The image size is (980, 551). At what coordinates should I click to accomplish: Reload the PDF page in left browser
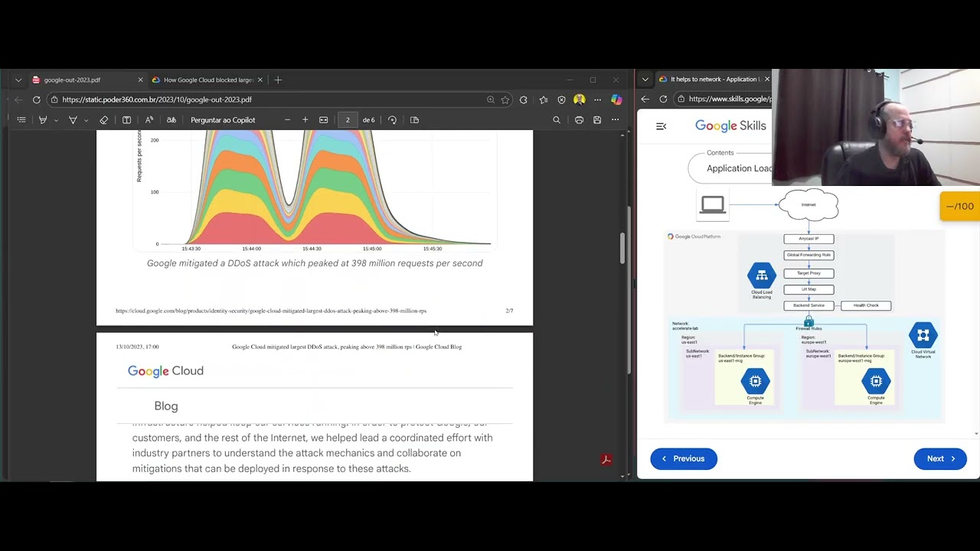coord(36,99)
